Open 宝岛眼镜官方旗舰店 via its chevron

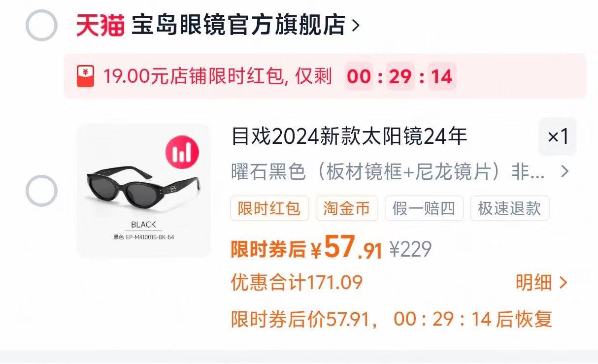coord(356,26)
